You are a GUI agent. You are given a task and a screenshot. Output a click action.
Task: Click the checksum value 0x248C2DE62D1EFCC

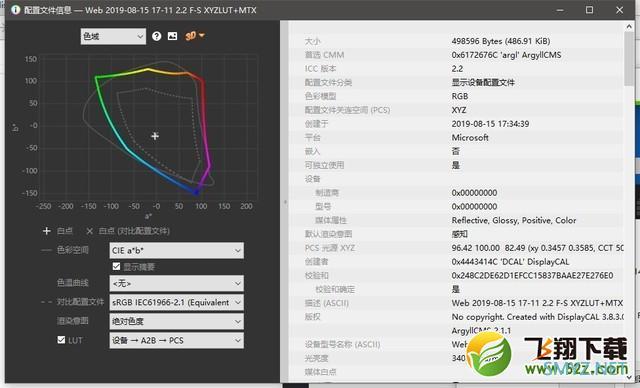click(x=532, y=275)
